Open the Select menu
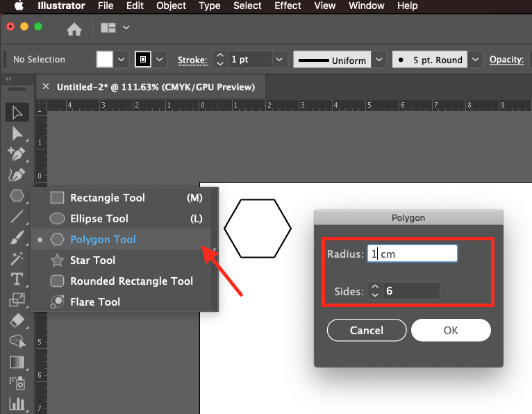532x414 pixels. tap(247, 6)
